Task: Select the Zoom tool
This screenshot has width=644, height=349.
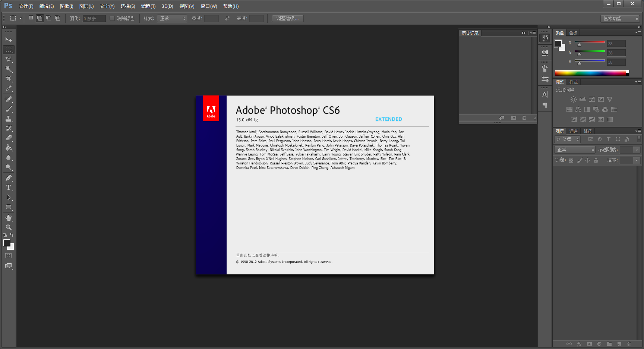Action: [9, 227]
